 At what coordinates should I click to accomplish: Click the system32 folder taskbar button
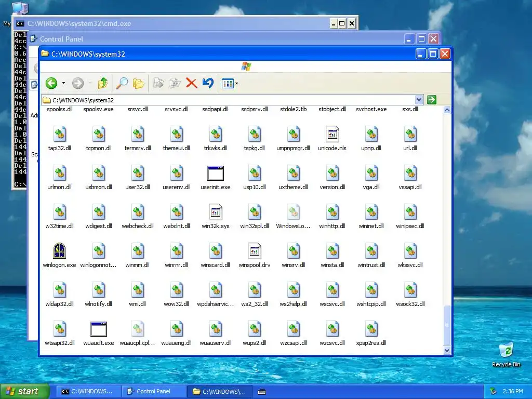[x=220, y=391]
